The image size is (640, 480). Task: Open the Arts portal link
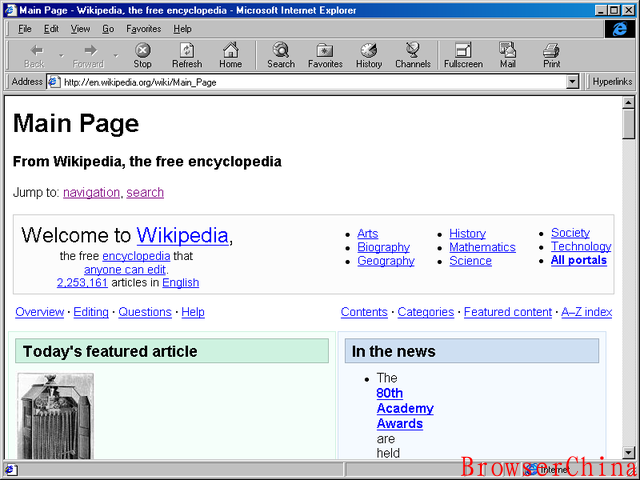(x=368, y=233)
